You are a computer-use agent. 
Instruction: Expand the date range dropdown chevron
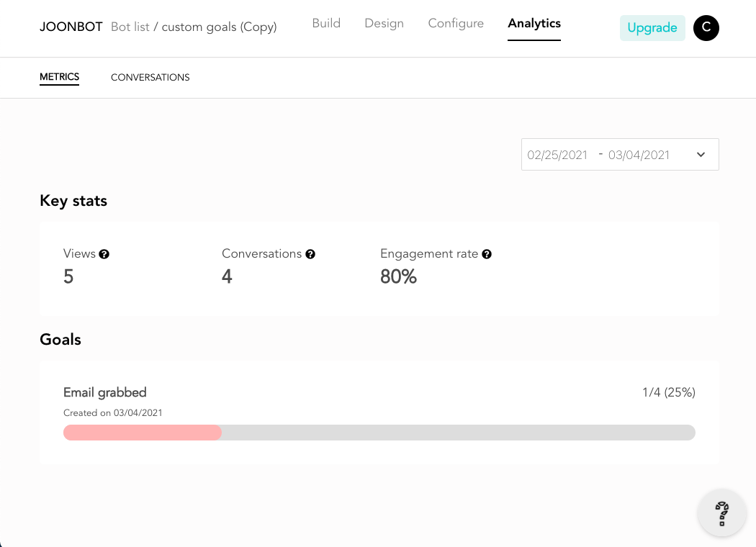tap(701, 155)
